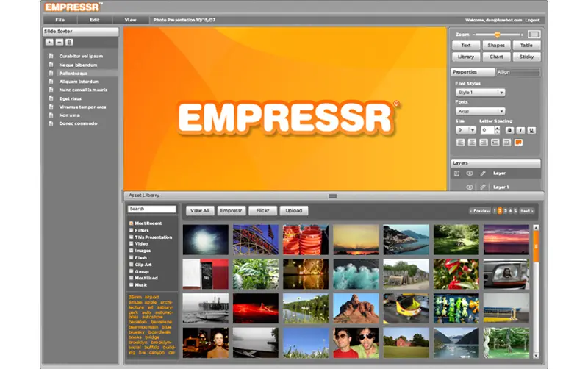Click the Asset Library panel collapse handle
The width and height of the screenshot is (588, 369).
click(x=333, y=196)
